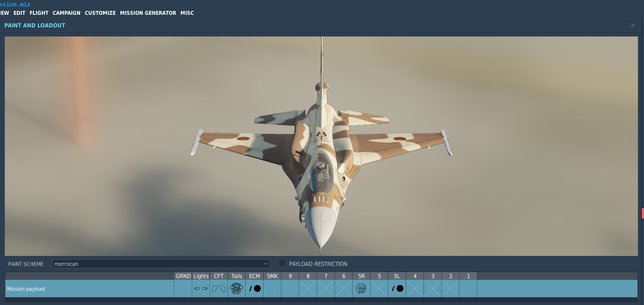Open the CAMPAIGN menu
This screenshot has height=305, width=644.
(67, 13)
